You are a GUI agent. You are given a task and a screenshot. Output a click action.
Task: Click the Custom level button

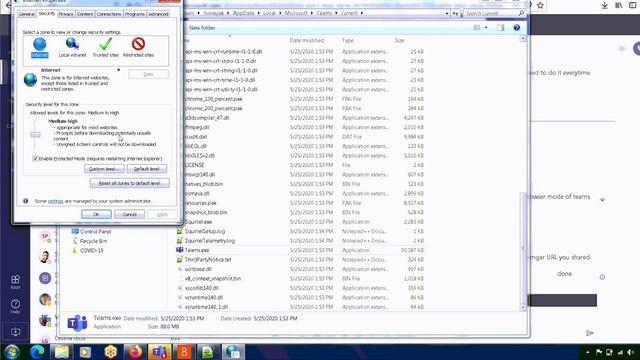[x=104, y=169]
